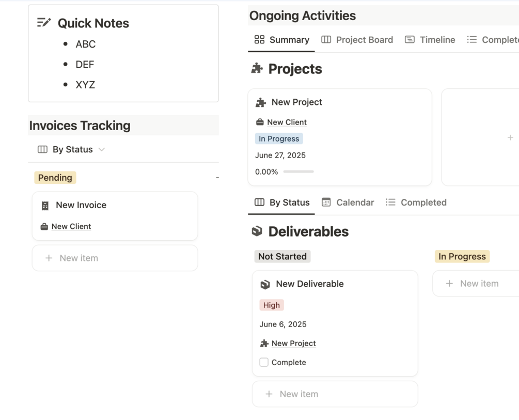Check the Complete checkbox on New Deliverable
Screen dimensions: 519x420
coord(264,362)
